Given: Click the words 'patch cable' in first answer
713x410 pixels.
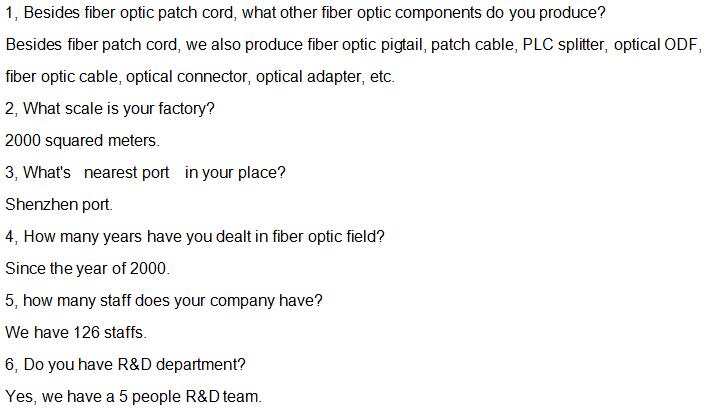Looking at the screenshot, I should pos(473,45).
